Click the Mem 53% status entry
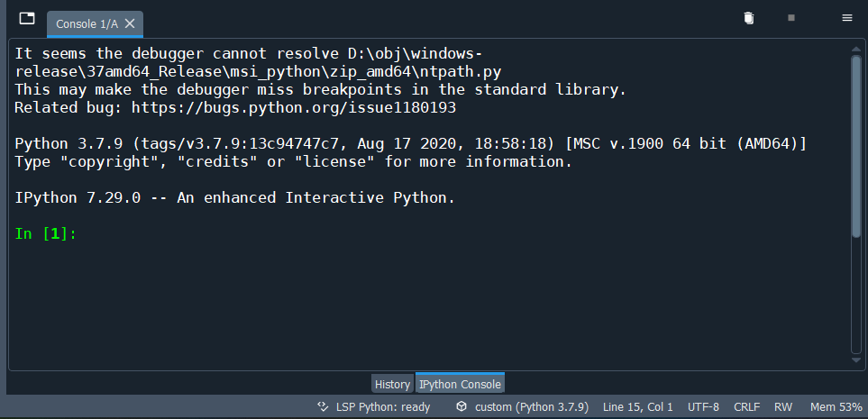This screenshot has height=419, width=868. (x=836, y=407)
